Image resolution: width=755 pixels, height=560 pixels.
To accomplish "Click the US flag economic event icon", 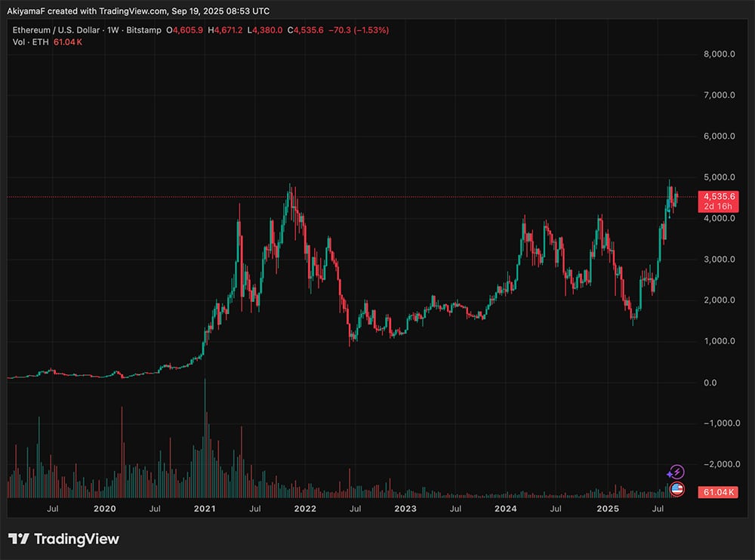I will [677, 489].
